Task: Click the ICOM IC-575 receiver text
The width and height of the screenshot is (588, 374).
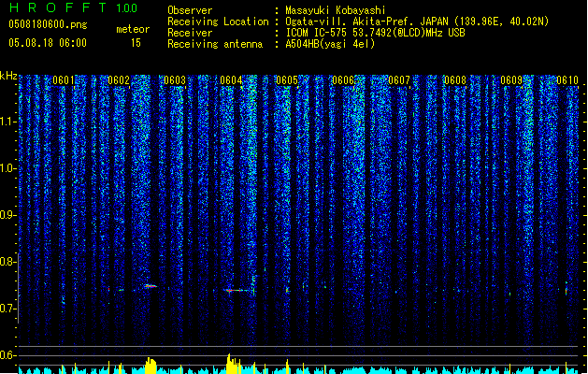Action: pos(375,33)
